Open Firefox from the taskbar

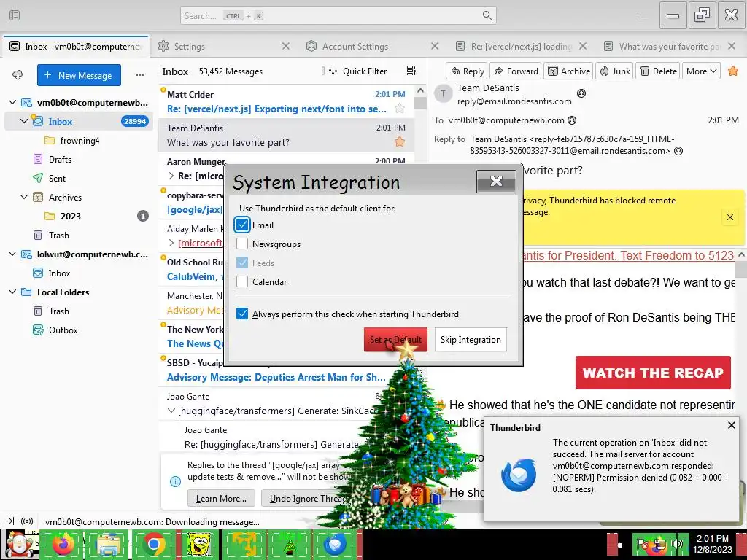(x=63, y=544)
